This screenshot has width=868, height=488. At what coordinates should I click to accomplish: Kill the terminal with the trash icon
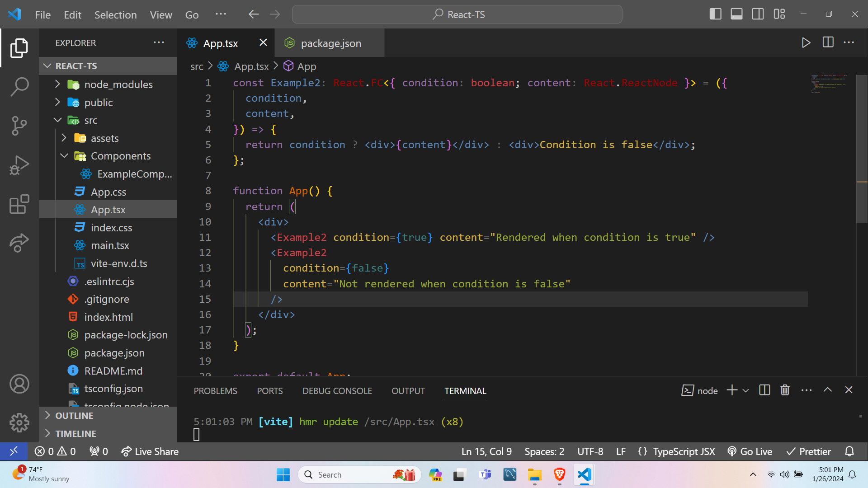pyautogui.click(x=785, y=390)
